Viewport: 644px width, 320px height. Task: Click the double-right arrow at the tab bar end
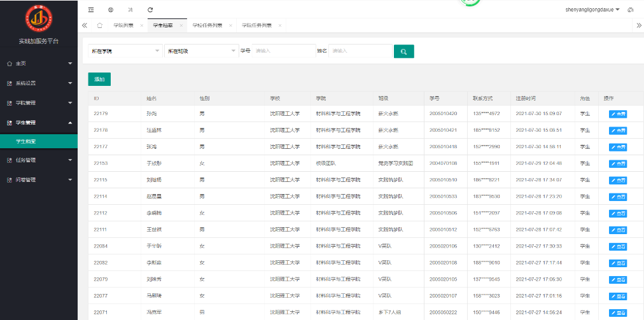point(639,25)
